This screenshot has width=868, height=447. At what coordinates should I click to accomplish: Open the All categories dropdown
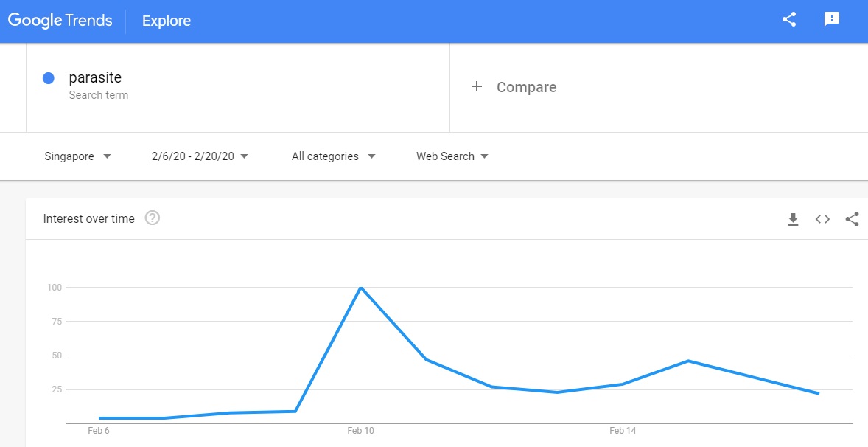click(x=333, y=156)
